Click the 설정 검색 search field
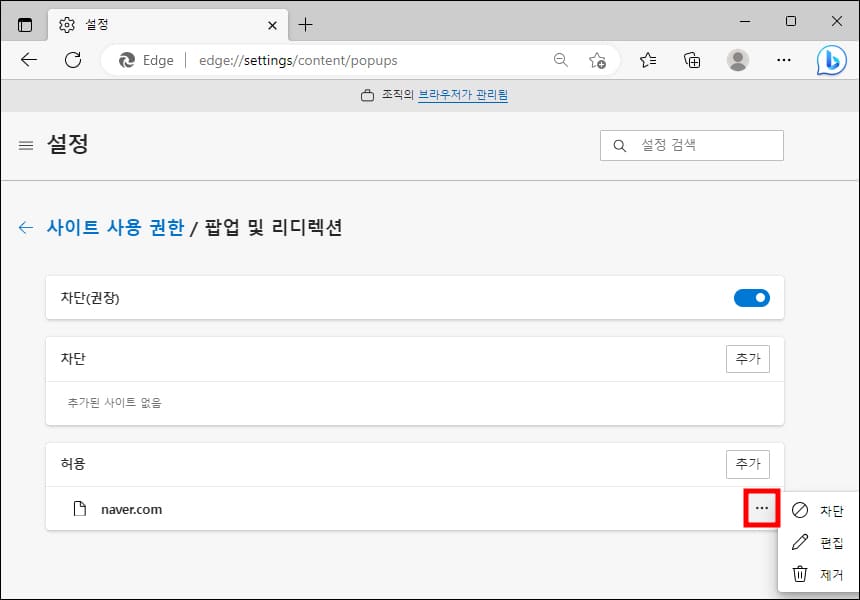The height and width of the screenshot is (600, 860). point(692,145)
